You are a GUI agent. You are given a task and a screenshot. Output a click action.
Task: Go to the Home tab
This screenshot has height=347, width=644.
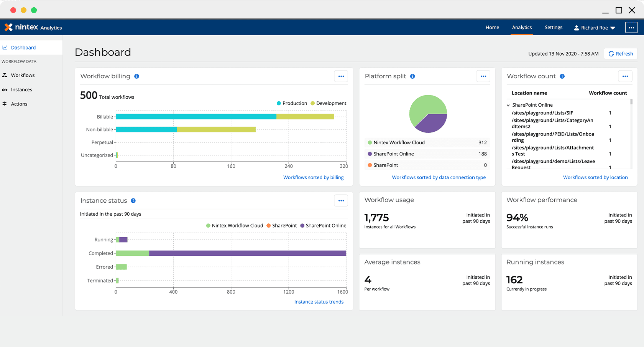(492, 27)
